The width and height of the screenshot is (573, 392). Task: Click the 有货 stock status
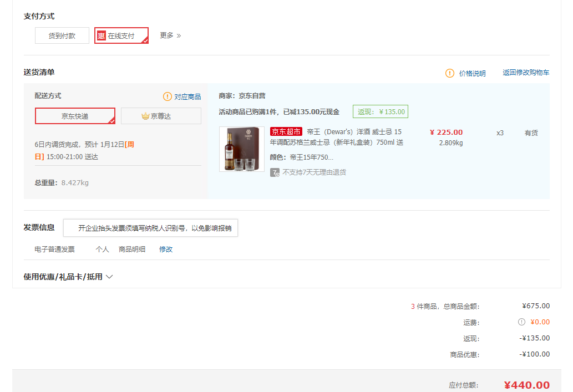tap(531, 133)
